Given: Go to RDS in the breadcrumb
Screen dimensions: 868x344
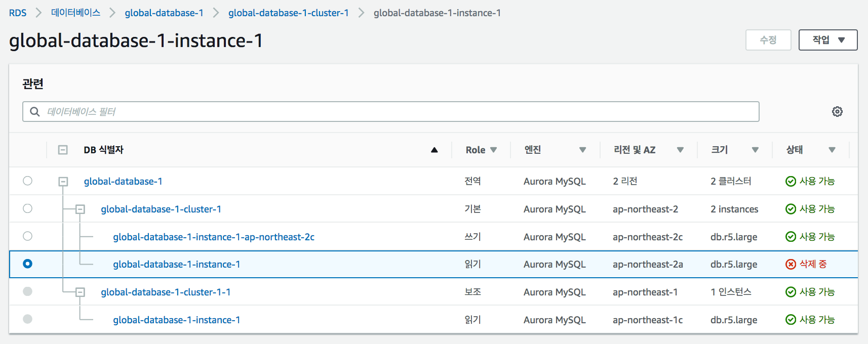Looking at the screenshot, I should [x=18, y=13].
